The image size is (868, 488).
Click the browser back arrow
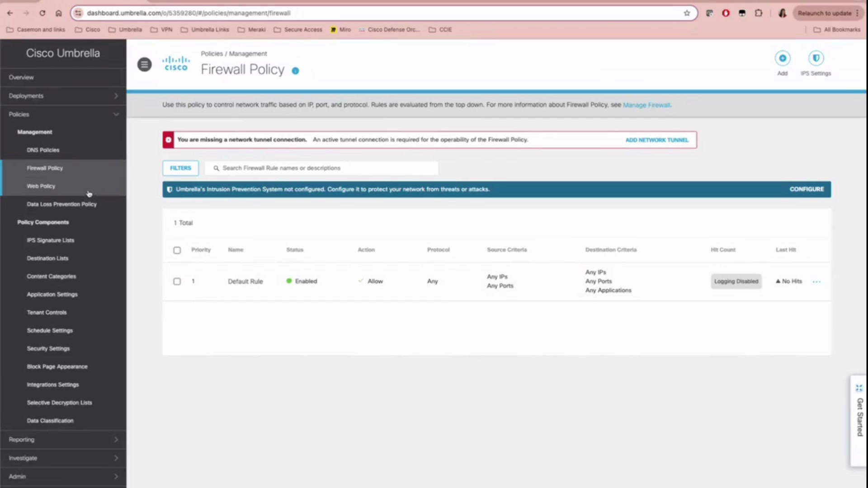click(x=10, y=13)
